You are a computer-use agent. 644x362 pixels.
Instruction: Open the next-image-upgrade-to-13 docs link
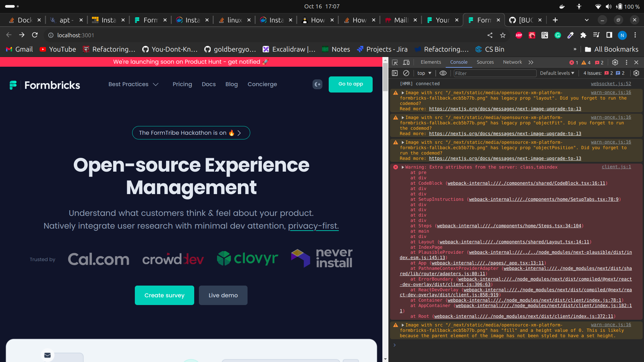pos(505,109)
